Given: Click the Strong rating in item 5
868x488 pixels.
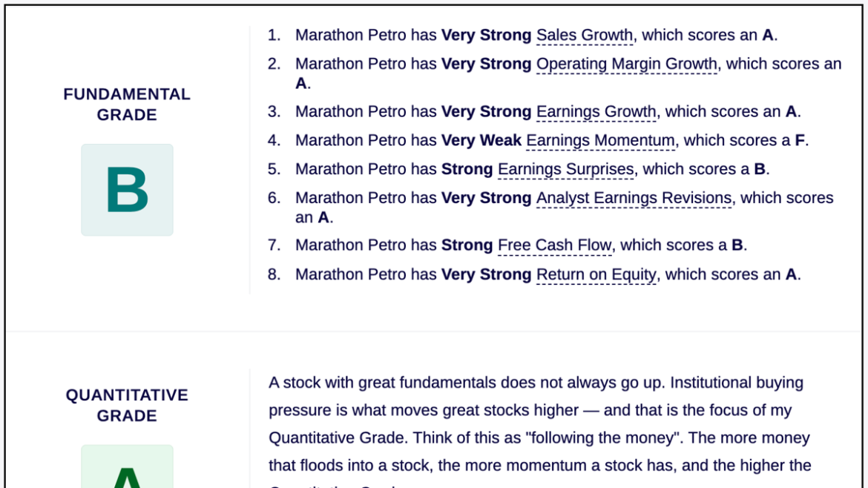Looking at the screenshot, I should [x=467, y=169].
